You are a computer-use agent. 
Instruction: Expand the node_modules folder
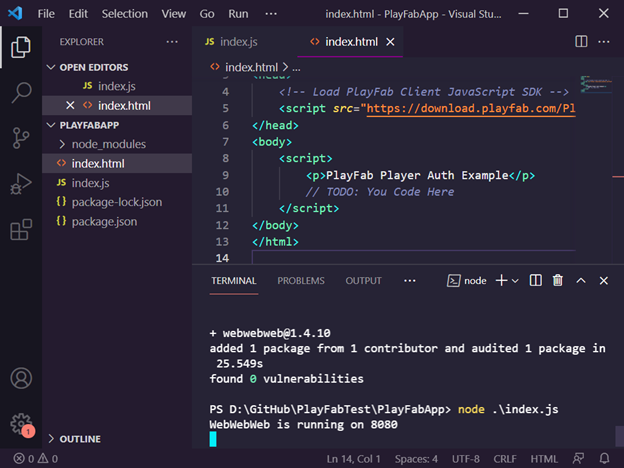tap(108, 144)
